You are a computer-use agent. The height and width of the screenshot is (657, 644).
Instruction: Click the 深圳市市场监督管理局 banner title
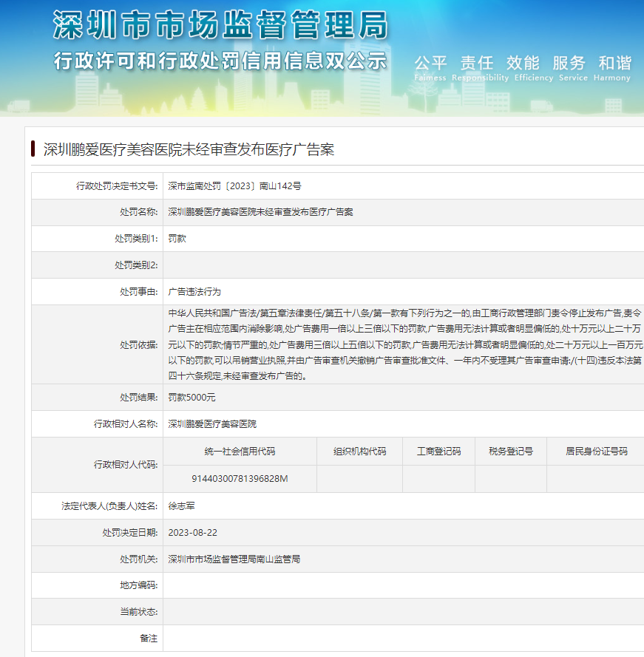pyautogui.click(x=220, y=24)
